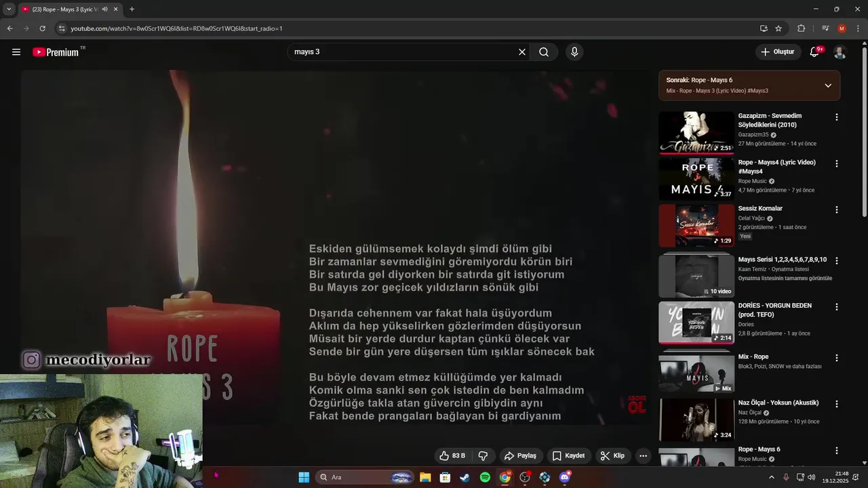
Task: Open Chrome profile M avatar
Action: 842,28
